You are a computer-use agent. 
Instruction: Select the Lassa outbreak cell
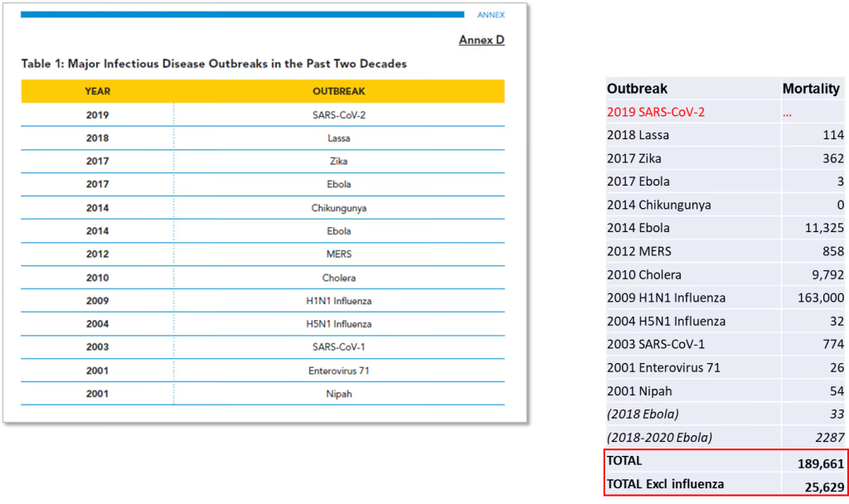coord(339,138)
